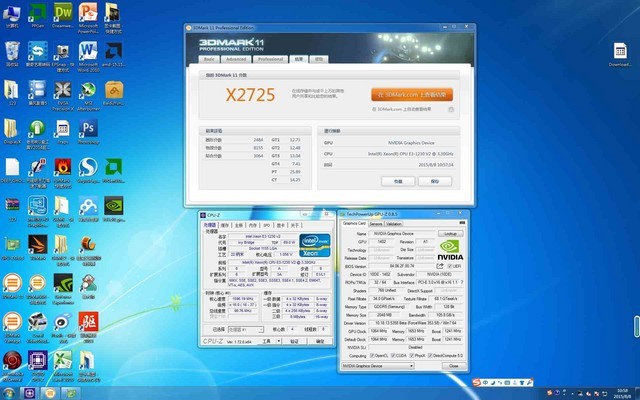Open the DisplayX folder on desktop
The width and height of the screenshot is (640, 400).
point(12,131)
